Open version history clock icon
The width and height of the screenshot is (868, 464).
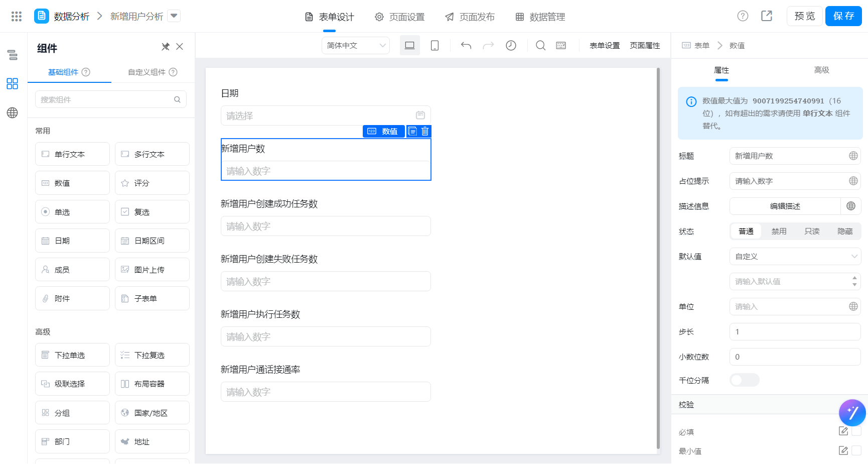click(x=511, y=46)
